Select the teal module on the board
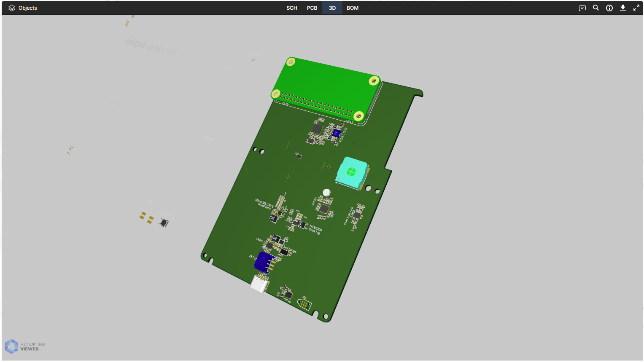 (352, 172)
